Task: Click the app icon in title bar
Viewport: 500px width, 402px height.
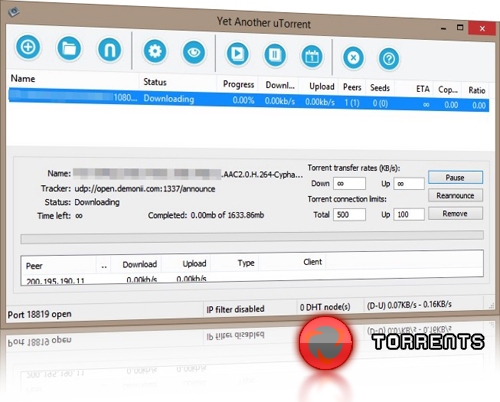Action: click(x=14, y=12)
